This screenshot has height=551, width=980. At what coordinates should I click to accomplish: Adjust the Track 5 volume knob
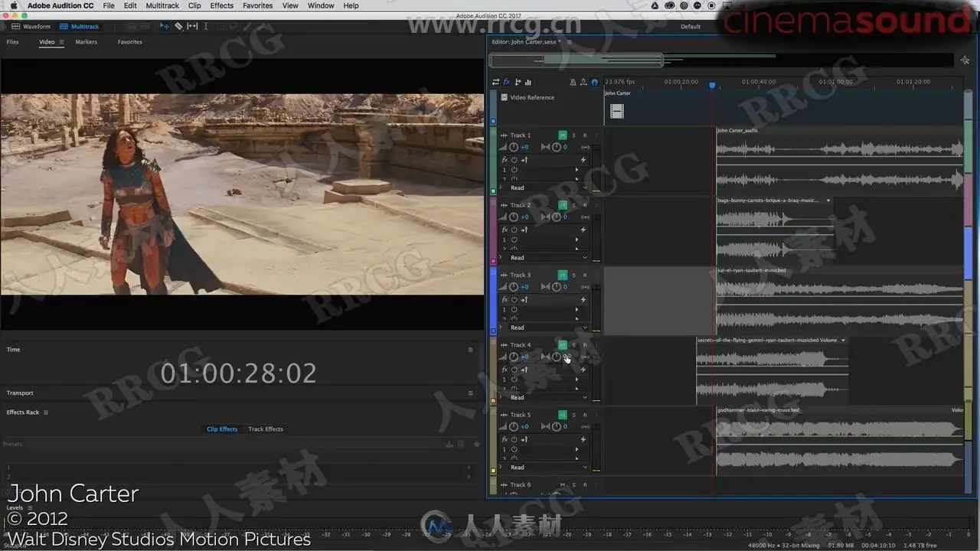[514, 426]
